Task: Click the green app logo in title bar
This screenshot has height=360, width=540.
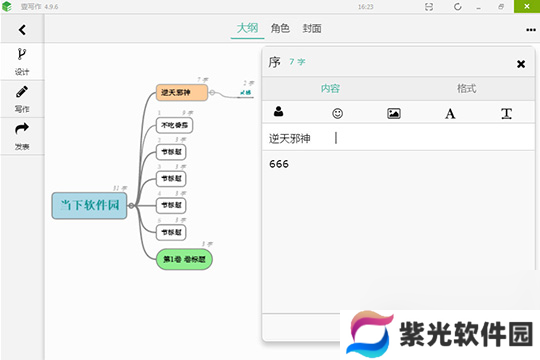Action: pyautogui.click(x=7, y=7)
